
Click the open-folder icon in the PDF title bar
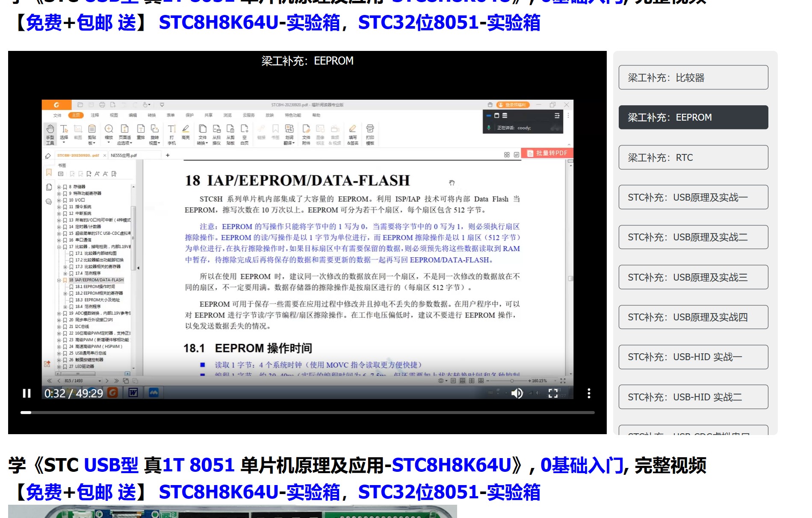click(80, 104)
